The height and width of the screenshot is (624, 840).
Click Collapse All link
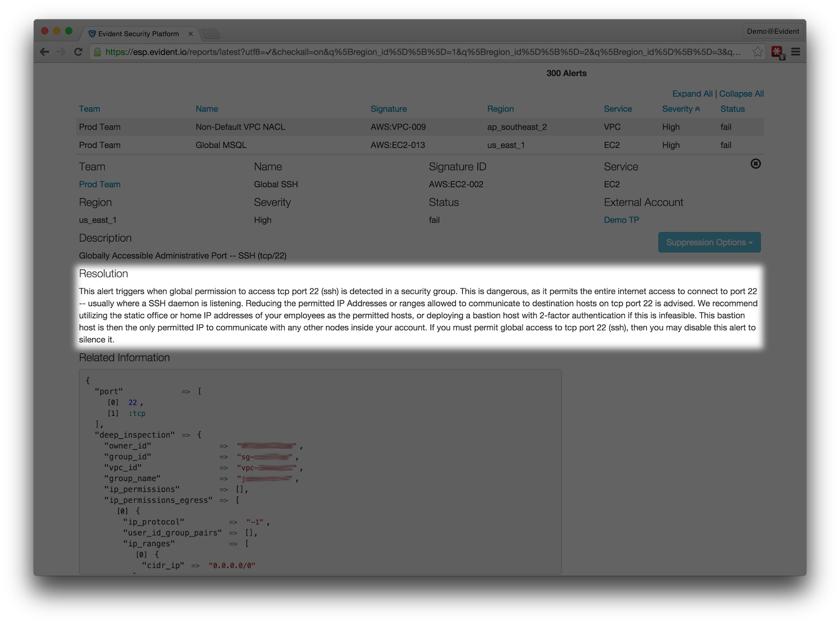[741, 94]
